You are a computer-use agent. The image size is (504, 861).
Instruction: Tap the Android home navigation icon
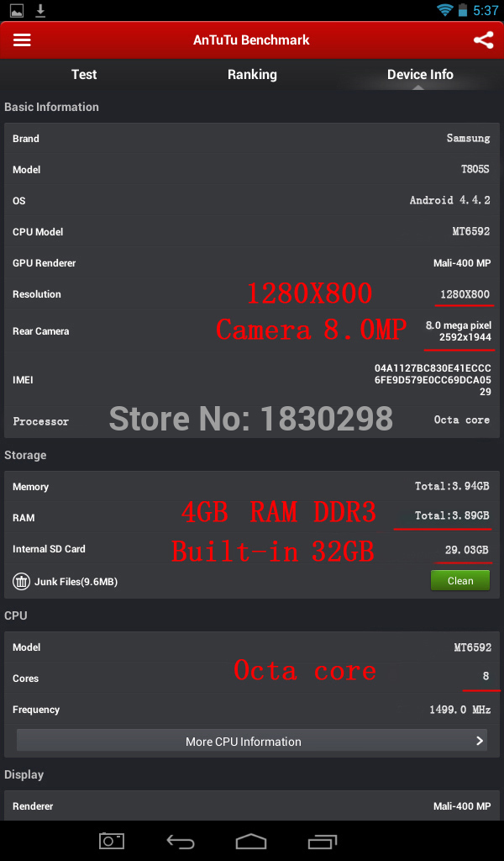tap(250, 841)
